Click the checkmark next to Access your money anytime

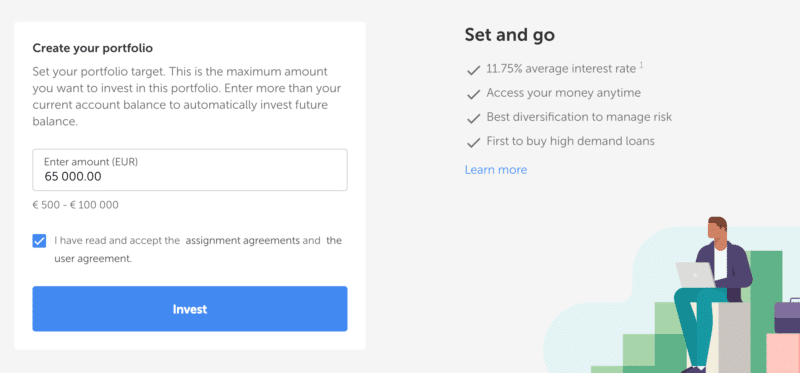click(x=473, y=94)
